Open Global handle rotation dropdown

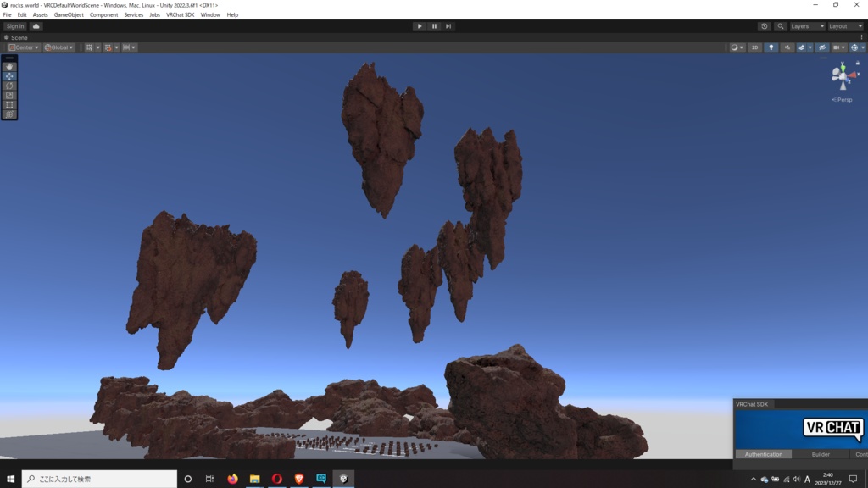pyautogui.click(x=58, y=47)
